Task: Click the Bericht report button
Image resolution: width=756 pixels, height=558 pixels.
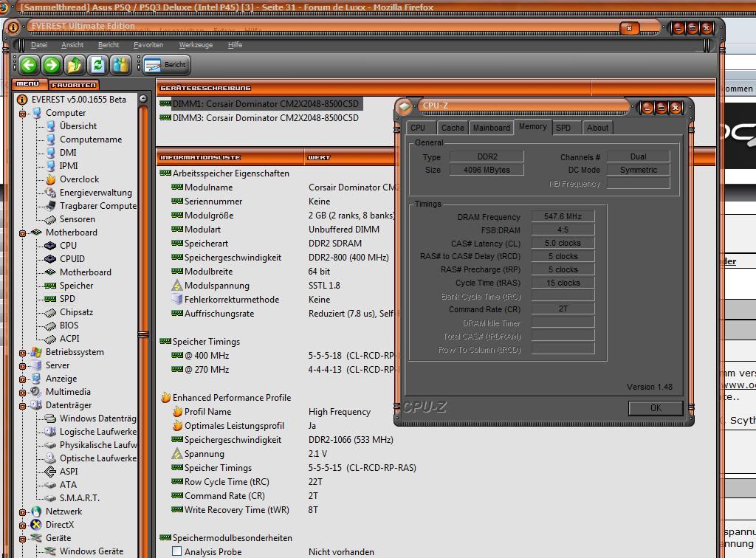Action: [x=166, y=64]
